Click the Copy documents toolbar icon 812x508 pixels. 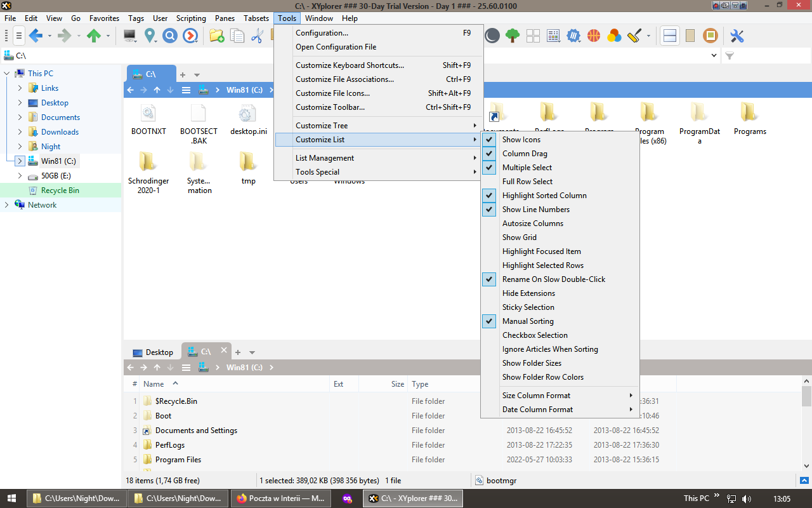coord(236,36)
